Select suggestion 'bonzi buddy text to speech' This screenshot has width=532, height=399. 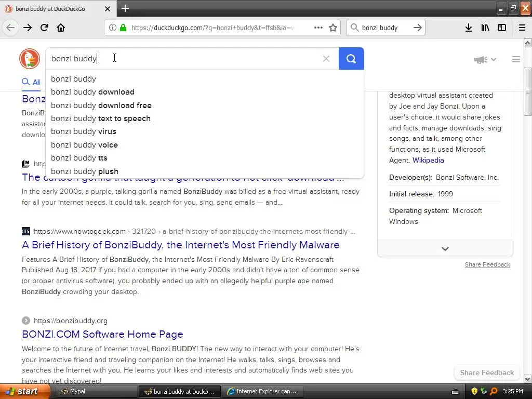(x=205, y=118)
